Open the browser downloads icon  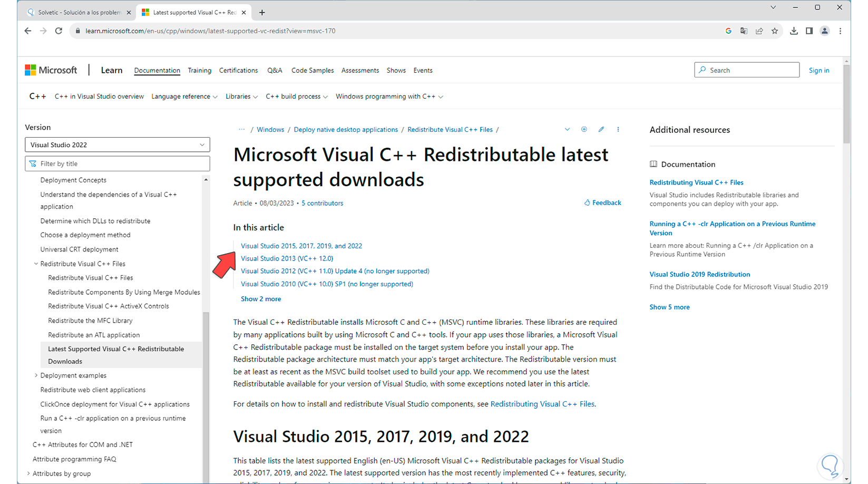[794, 31]
